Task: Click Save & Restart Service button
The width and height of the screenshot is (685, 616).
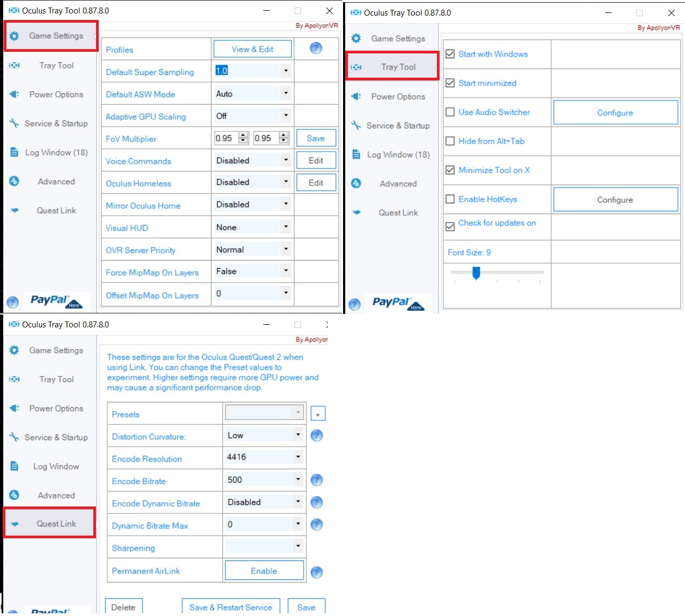Action: [231, 607]
